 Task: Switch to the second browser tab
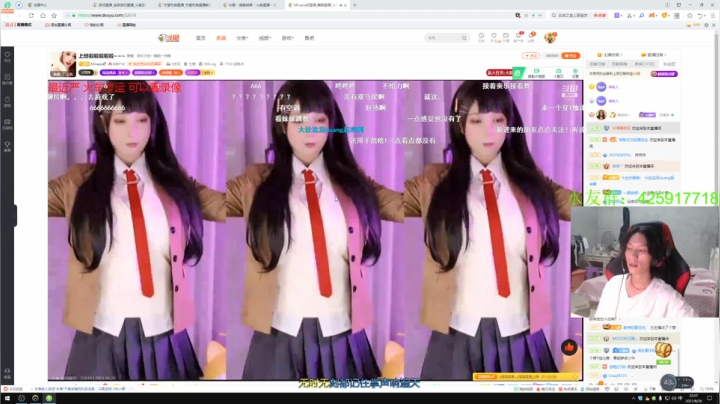pos(120,5)
